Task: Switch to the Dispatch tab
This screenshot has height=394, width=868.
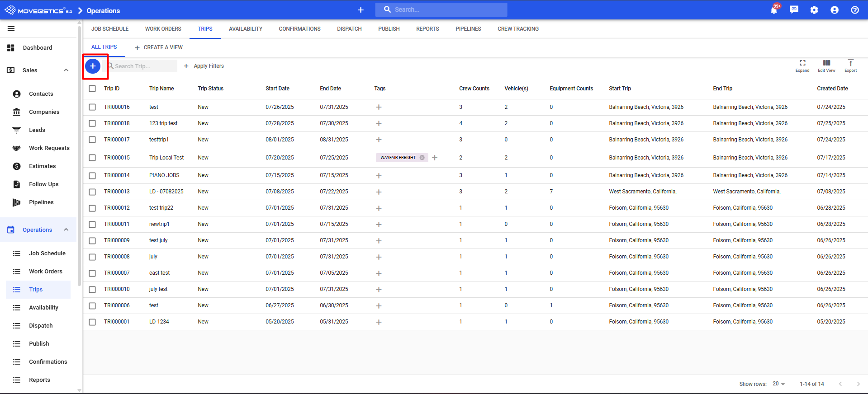Action: pos(349,29)
